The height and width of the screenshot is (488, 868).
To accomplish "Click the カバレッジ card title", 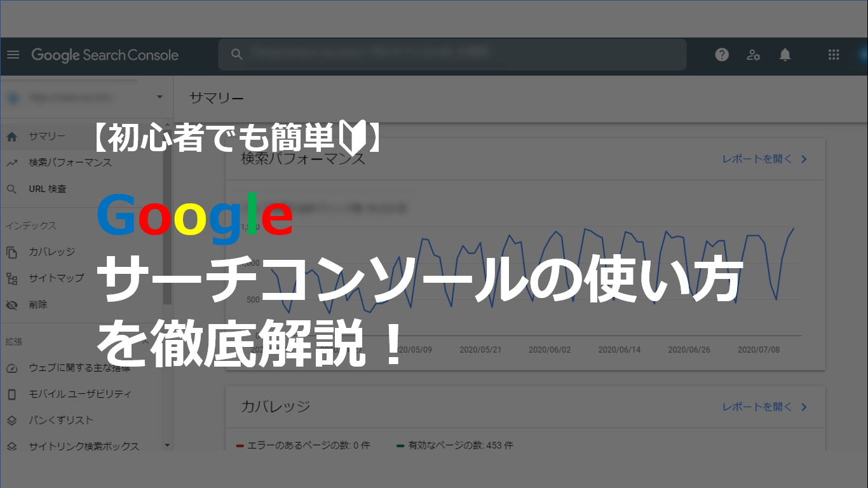I will pyautogui.click(x=276, y=407).
